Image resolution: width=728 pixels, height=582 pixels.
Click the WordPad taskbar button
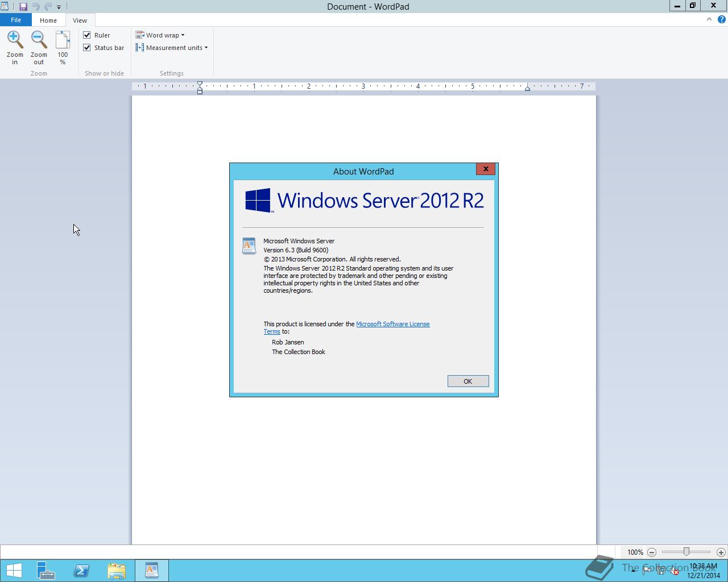tap(151, 571)
